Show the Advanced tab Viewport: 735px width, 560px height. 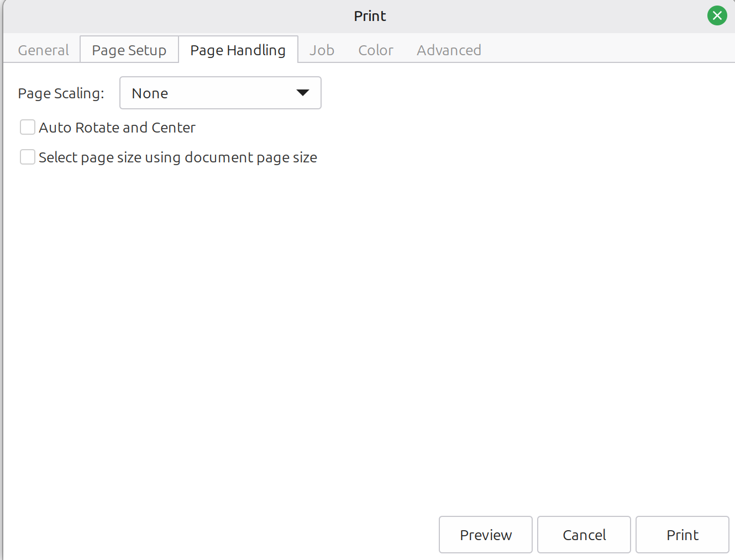pyautogui.click(x=449, y=50)
